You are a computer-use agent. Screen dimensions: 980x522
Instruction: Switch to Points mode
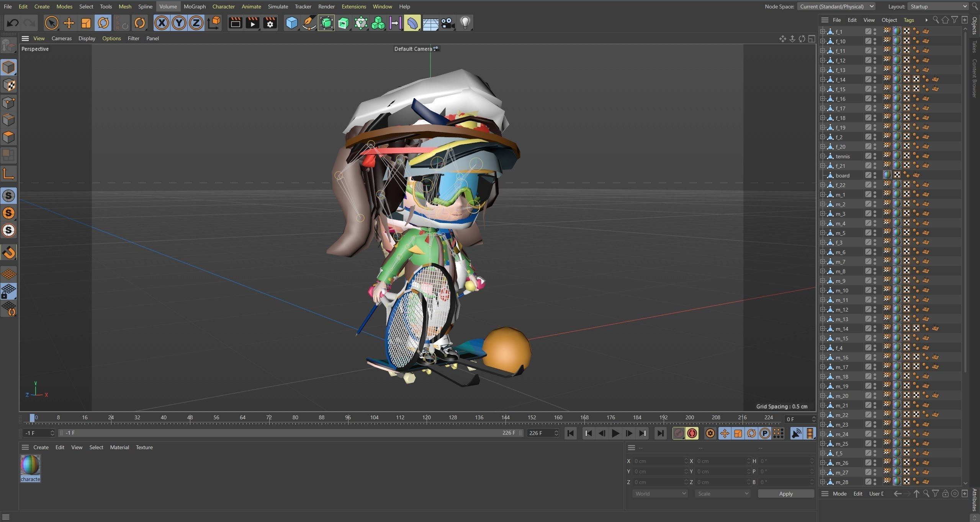coord(9,103)
